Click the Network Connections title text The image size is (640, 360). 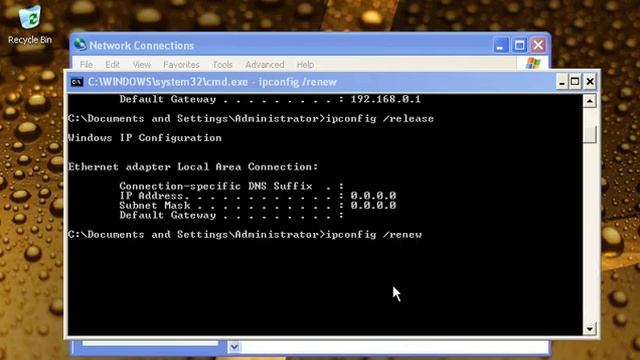[x=141, y=45]
